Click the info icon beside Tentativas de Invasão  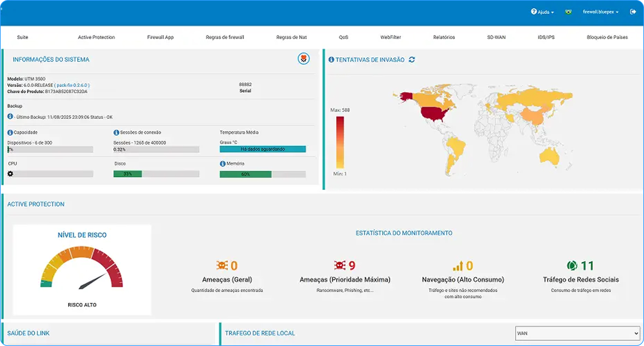(x=331, y=60)
